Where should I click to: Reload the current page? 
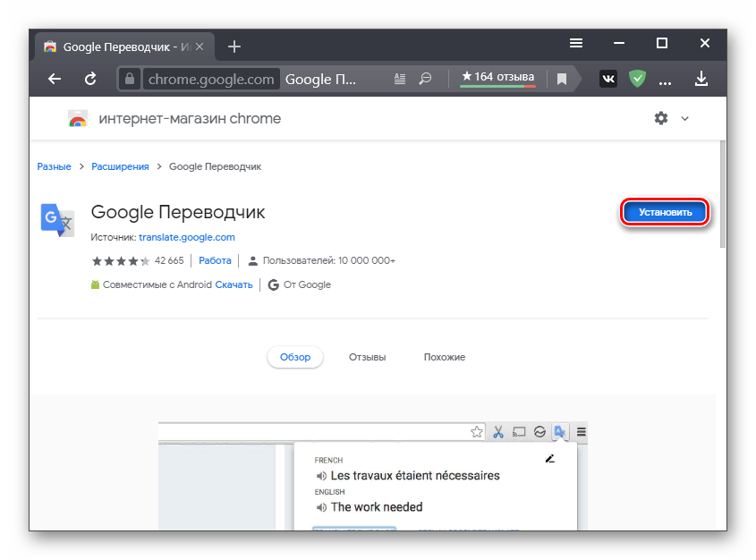[90, 79]
